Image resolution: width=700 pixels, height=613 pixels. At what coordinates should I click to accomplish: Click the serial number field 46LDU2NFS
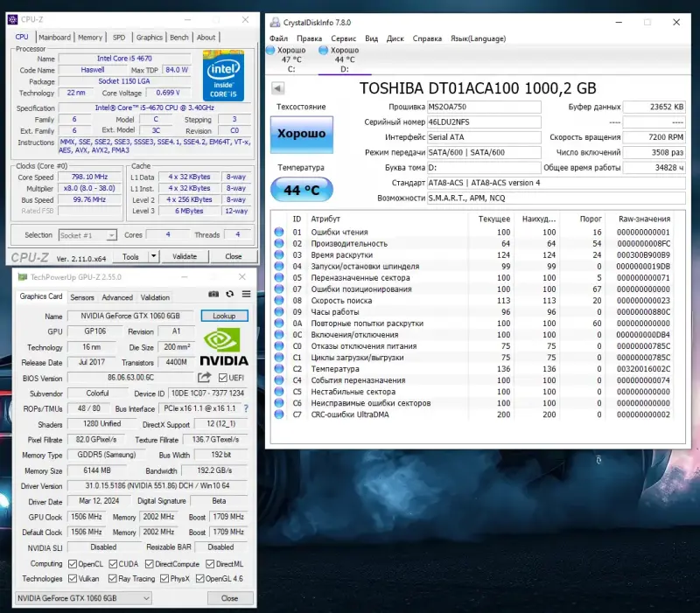tap(484, 122)
